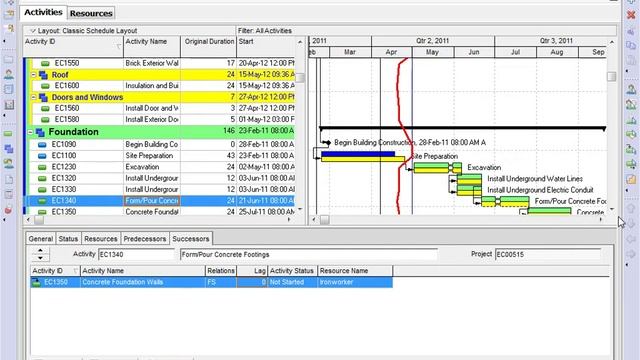Viewport: 640px width, 360px height.
Task: Collapse the Foundation WBS group
Action: 31,132
